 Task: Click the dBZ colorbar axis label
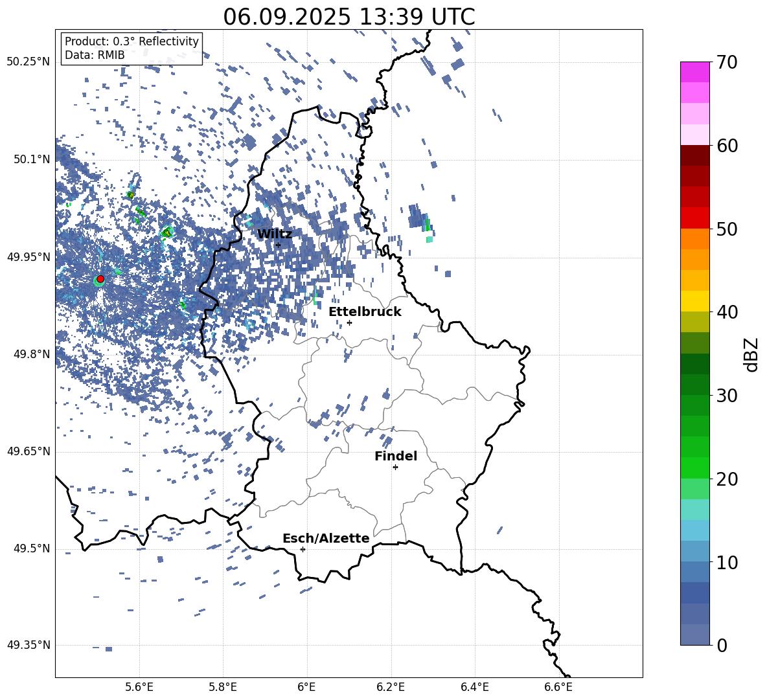point(752,354)
